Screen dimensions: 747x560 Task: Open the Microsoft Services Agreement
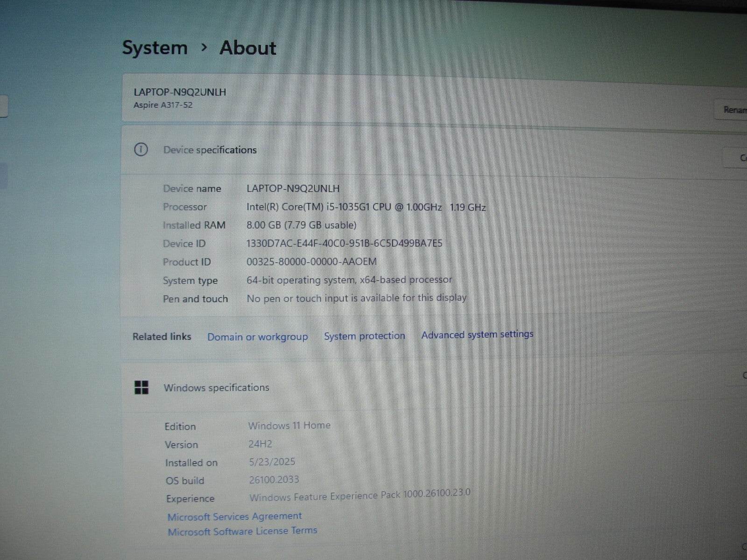point(234,516)
